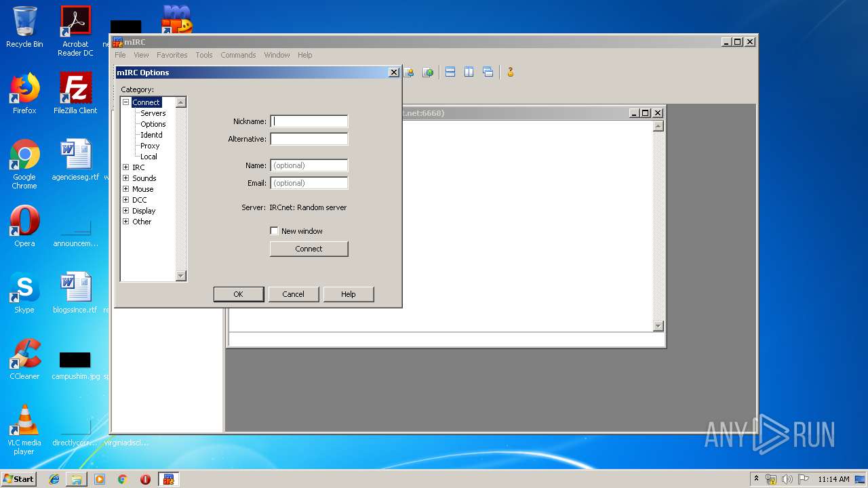Show hidden tray icons arrow
868x488 pixels.
(x=756, y=479)
